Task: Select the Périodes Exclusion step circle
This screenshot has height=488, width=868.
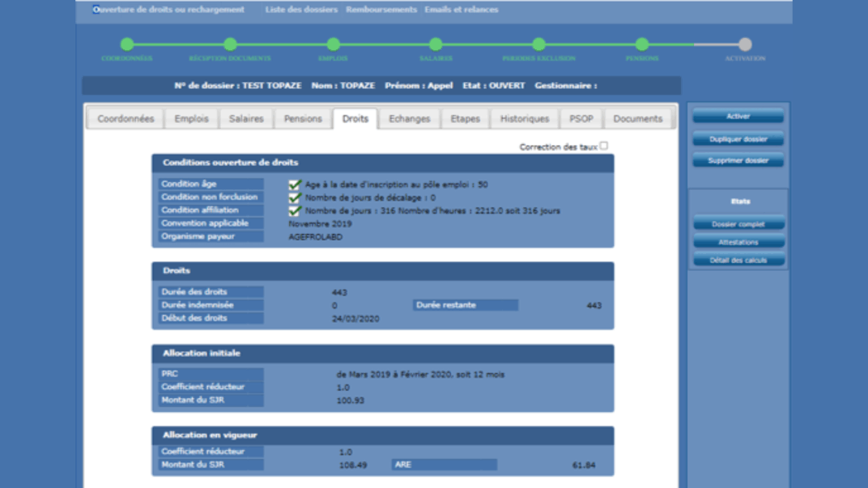Action: coord(539,45)
